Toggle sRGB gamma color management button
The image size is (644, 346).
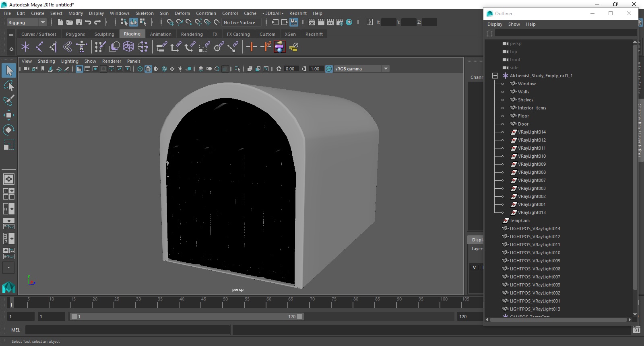tap(329, 69)
